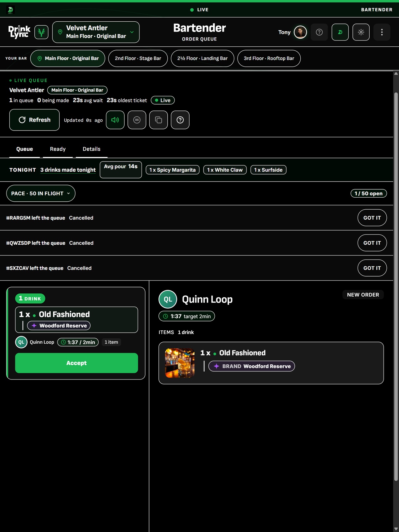The height and width of the screenshot is (532, 399).
Task: Open the queue help question icon
Action: click(x=180, y=120)
